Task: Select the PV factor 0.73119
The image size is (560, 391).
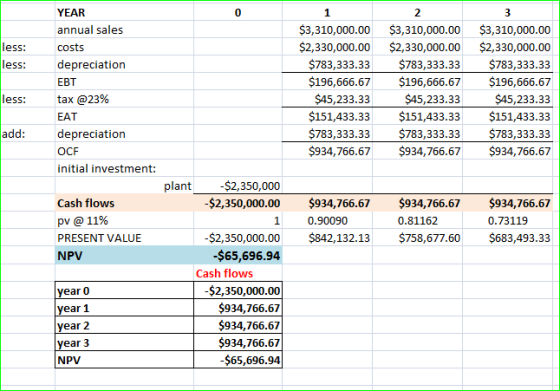Action: pyautogui.click(x=508, y=221)
